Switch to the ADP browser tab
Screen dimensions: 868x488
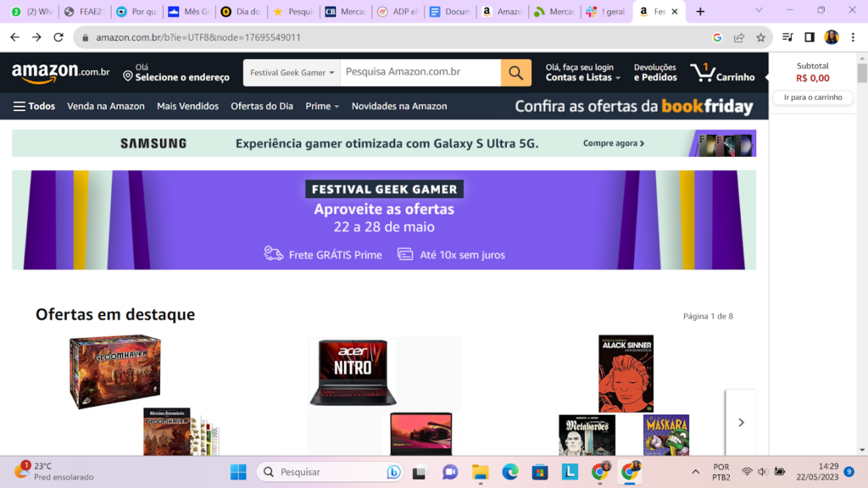click(x=398, y=12)
